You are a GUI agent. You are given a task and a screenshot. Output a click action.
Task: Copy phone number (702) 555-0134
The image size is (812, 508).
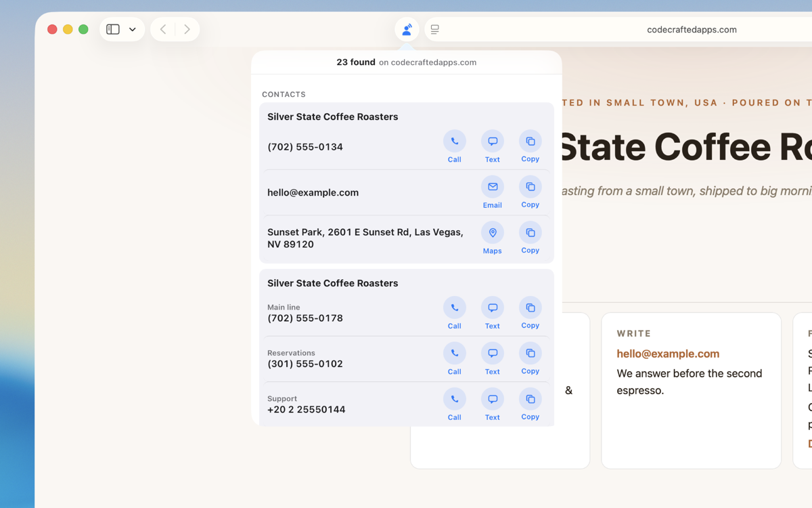[x=531, y=147]
